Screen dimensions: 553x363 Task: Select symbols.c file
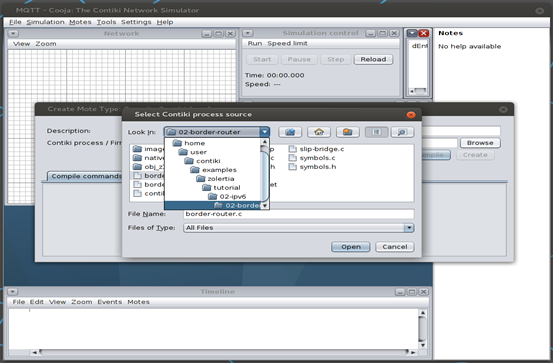click(x=317, y=158)
